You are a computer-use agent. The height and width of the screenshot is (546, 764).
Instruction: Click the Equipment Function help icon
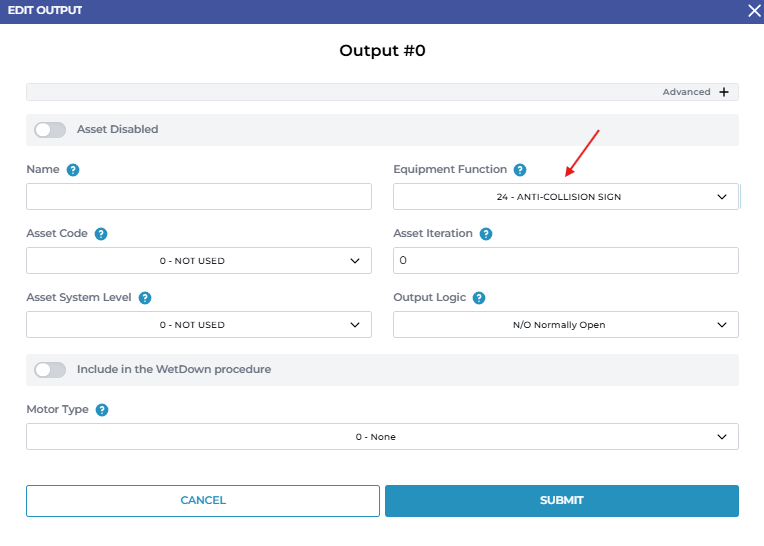tap(520, 170)
